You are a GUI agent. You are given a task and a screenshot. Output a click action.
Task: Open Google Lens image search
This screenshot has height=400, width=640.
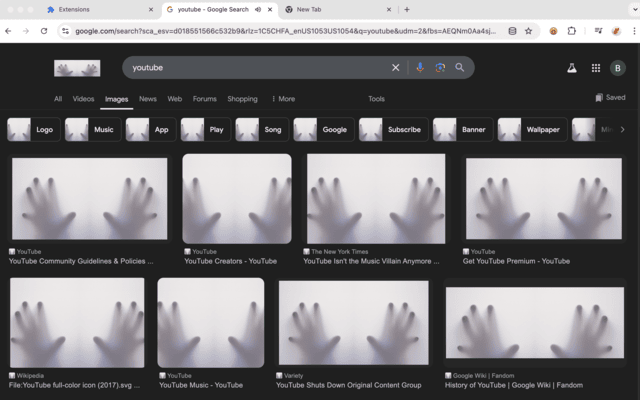tap(440, 68)
